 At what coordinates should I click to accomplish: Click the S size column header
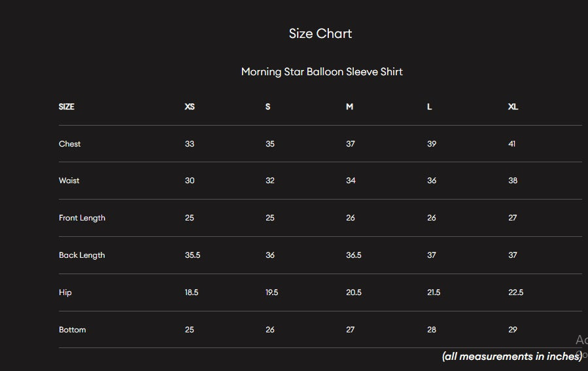pyautogui.click(x=268, y=107)
